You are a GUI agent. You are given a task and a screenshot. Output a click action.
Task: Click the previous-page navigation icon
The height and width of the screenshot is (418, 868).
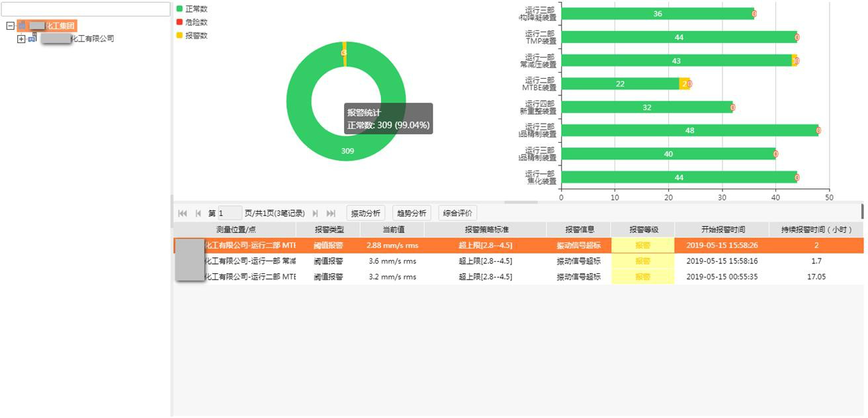pyautogui.click(x=198, y=213)
